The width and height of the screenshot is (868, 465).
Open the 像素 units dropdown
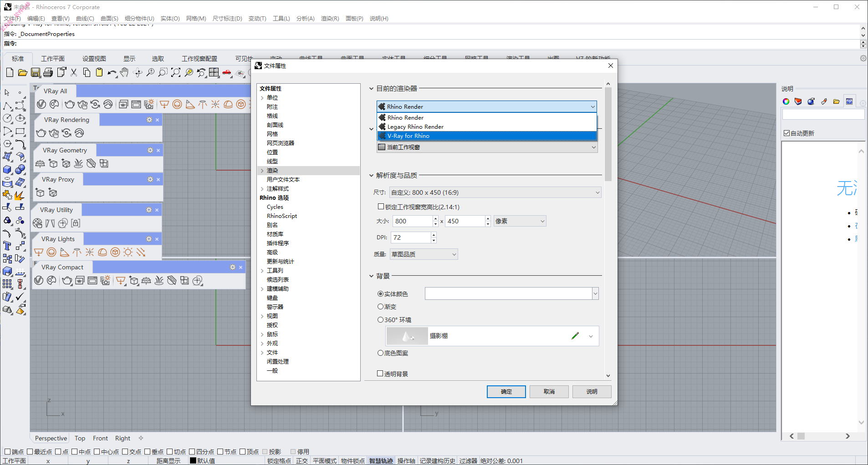pos(520,221)
